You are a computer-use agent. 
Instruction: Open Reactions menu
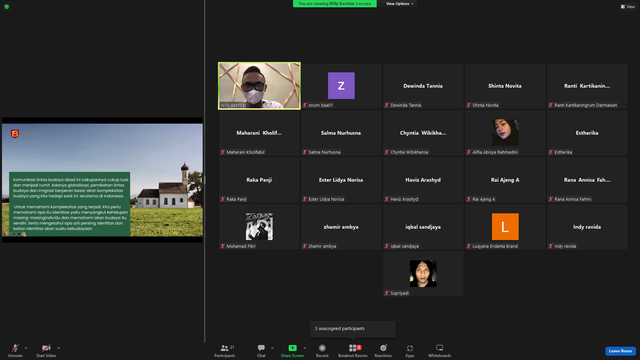point(383,350)
